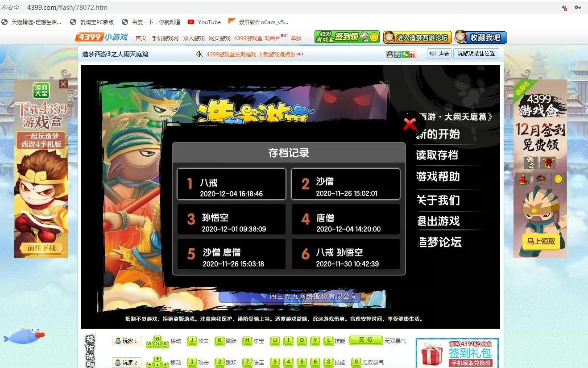Open 关于我们 game menu item
588x368 pixels.
coord(438,200)
